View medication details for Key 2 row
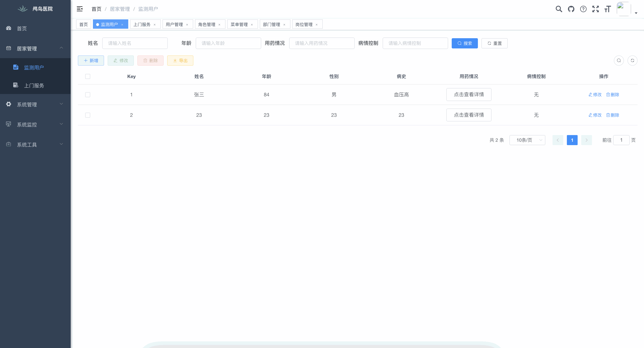This screenshot has height=348, width=644. (469, 115)
